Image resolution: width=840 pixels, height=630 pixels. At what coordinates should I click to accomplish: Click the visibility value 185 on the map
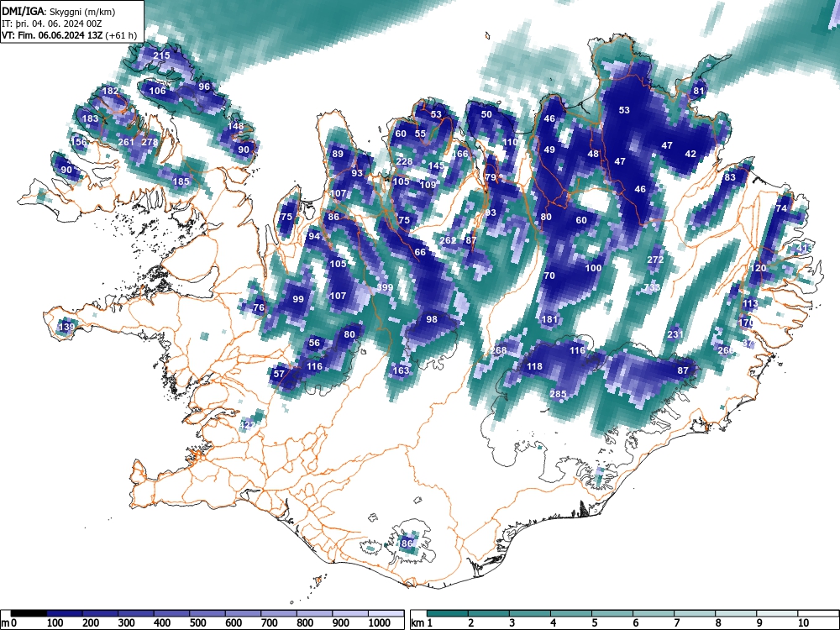pyautogui.click(x=181, y=181)
